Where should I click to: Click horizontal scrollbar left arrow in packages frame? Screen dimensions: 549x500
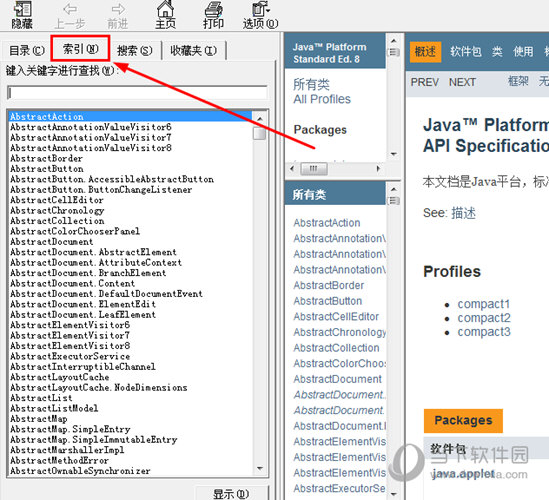[292, 168]
